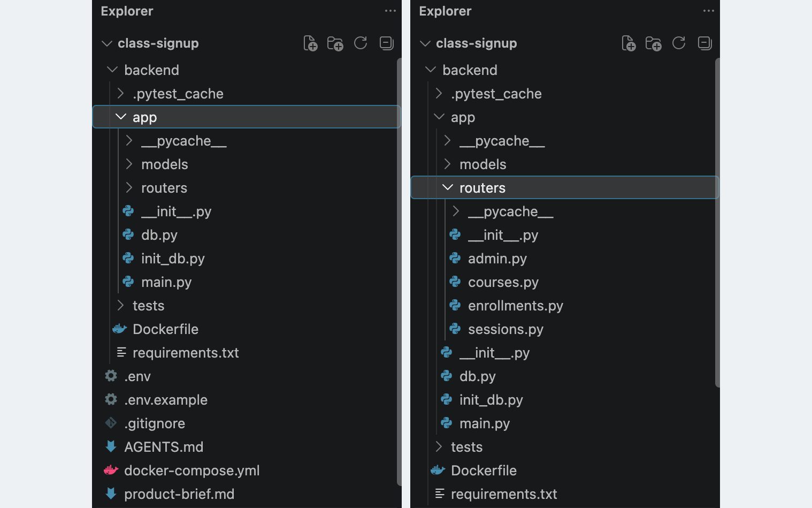
Task: Open db.py in left panel
Action: click(x=159, y=235)
